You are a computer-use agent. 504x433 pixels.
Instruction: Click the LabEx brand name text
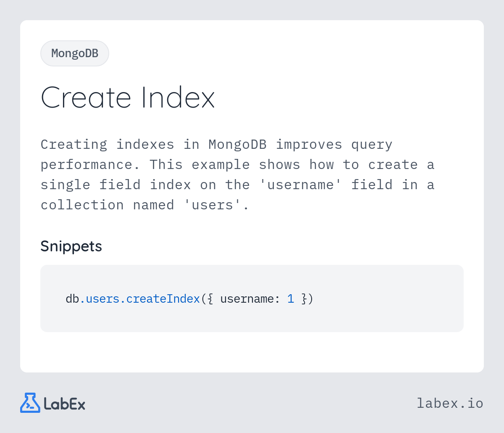point(64,404)
